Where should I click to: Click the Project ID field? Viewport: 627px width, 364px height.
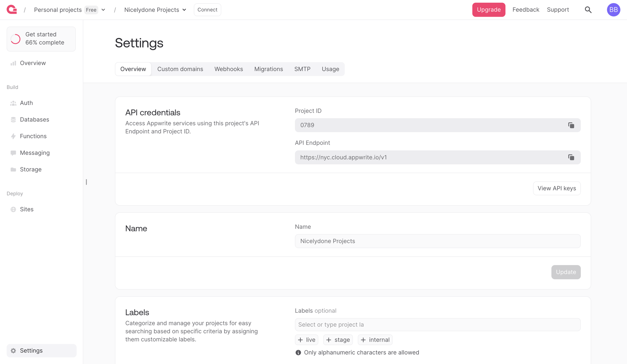point(438,125)
